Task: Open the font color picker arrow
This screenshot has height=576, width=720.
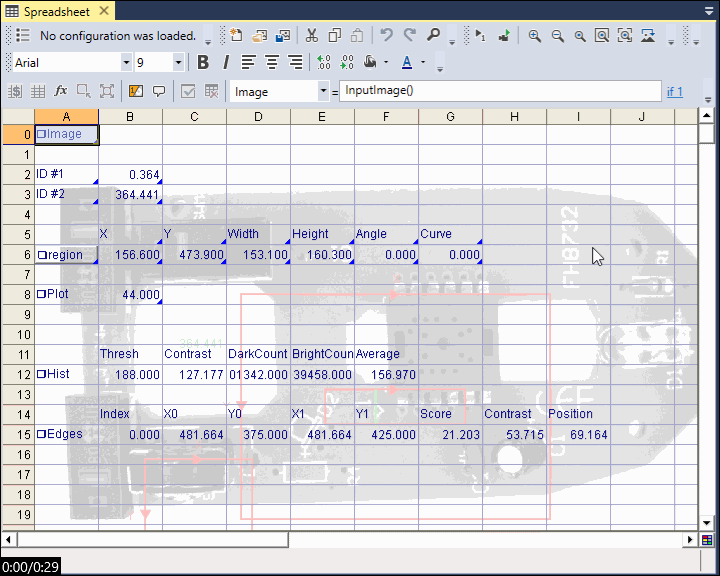Action: [423, 62]
